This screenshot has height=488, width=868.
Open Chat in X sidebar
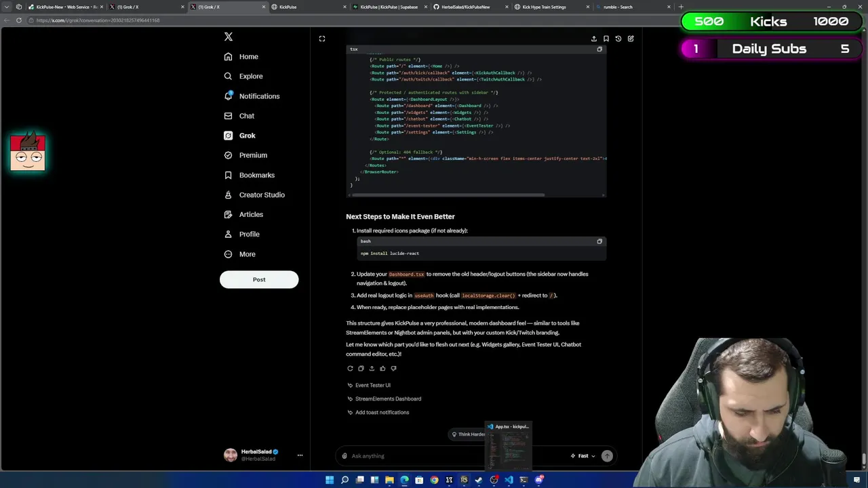pyautogui.click(x=239, y=116)
